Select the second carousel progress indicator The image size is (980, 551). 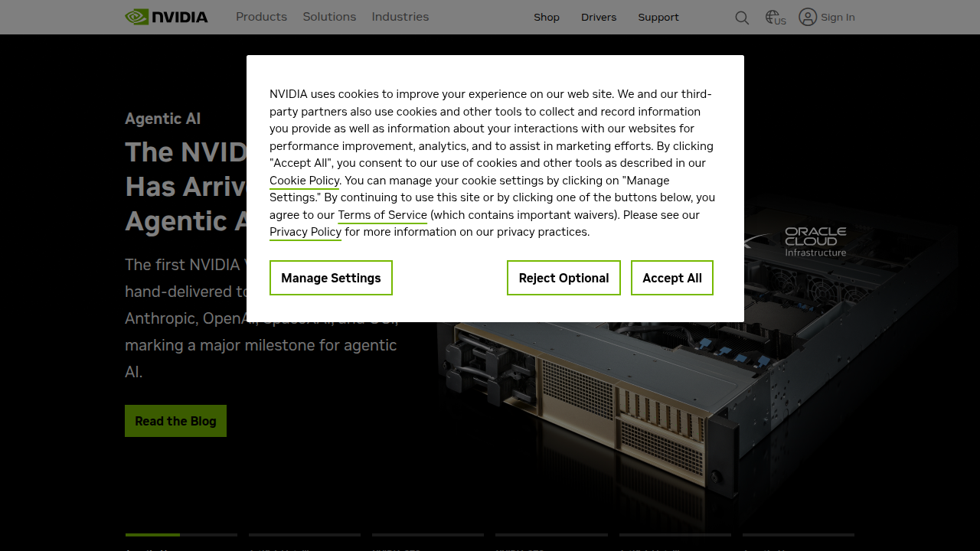[305, 535]
